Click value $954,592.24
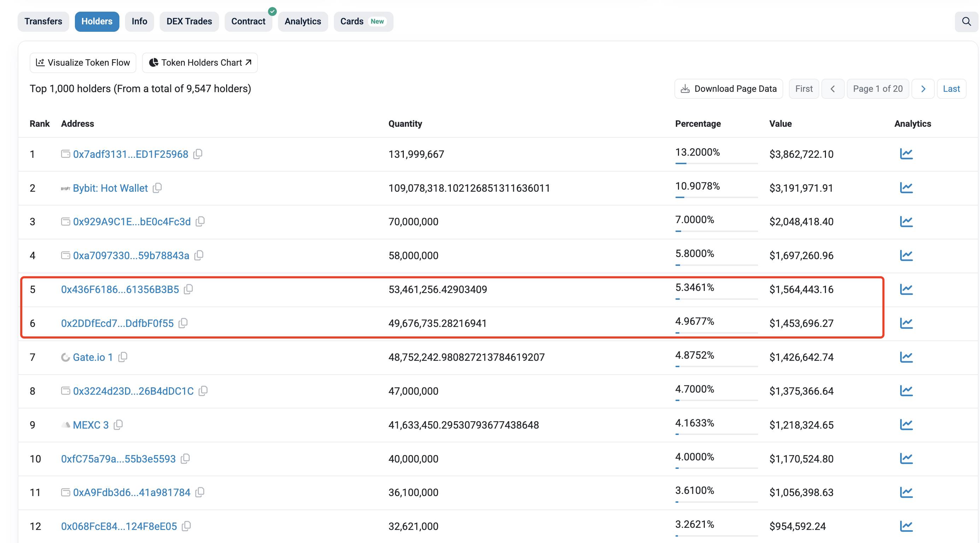Viewport: 980px width, 543px height. click(797, 526)
